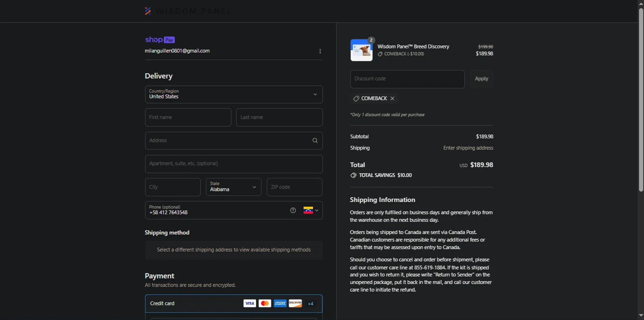Click the Subtotal label
Image resolution: width=644 pixels, height=320 pixels.
click(359, 137)
